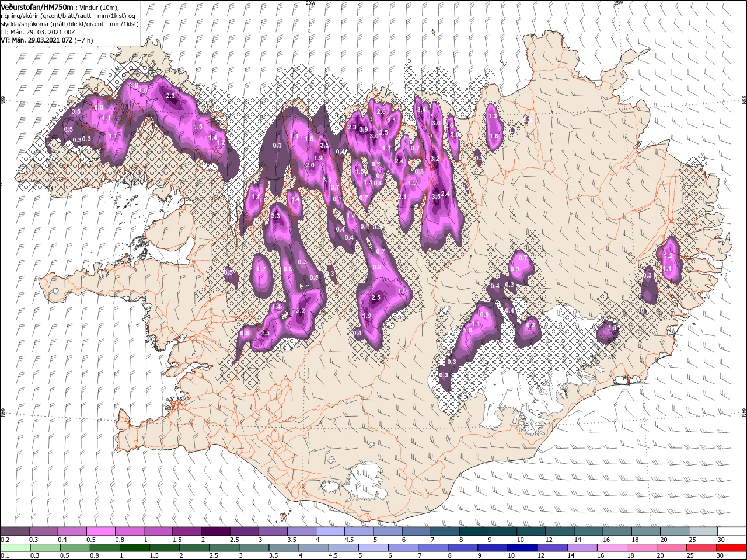747x560 pixels.
Task: Click the dark plum 0.2 swatch in upper legend row
Action: point(15,531)
